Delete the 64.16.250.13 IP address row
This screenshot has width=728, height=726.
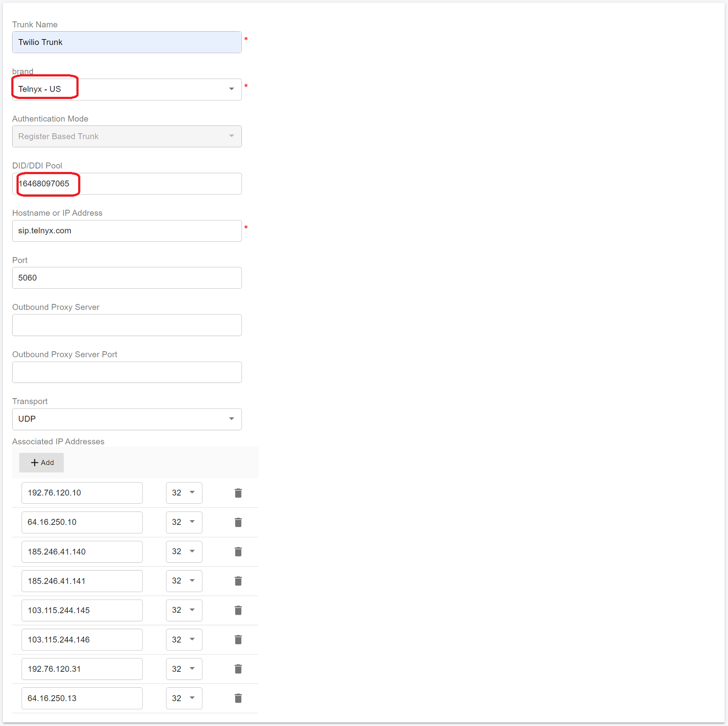[238, 698]
